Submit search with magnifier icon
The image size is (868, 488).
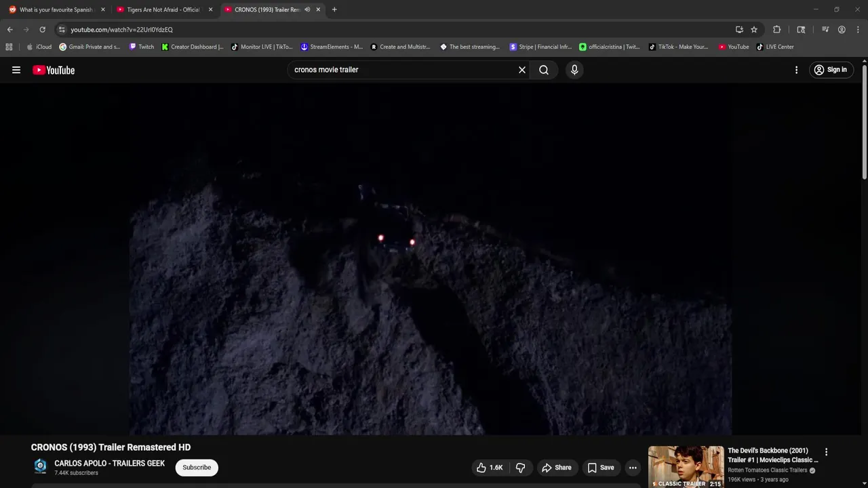pyautogui.click(x=544, y=70)
